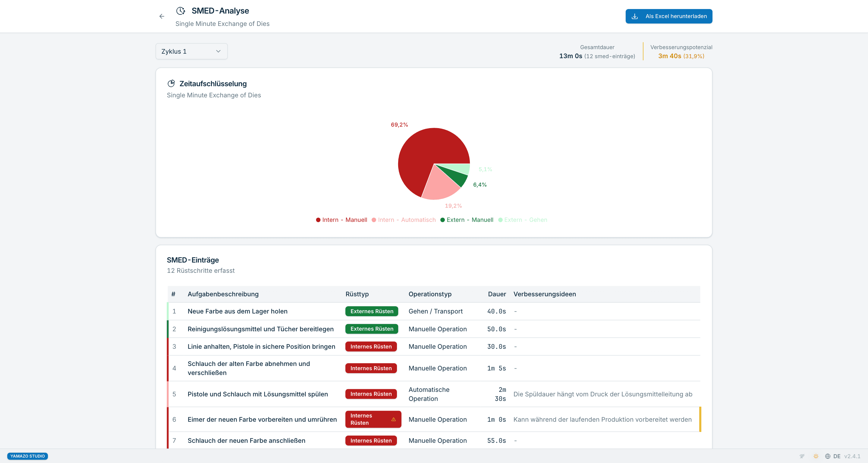Click the SMED-Analyse clock icon in header

click(x=181, y=11)
